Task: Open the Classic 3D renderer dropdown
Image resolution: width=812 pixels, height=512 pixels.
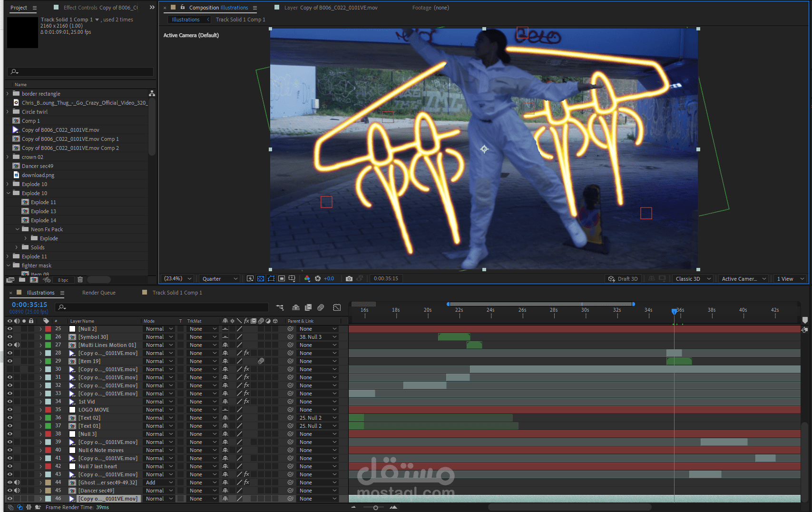Action: [693, 279]
